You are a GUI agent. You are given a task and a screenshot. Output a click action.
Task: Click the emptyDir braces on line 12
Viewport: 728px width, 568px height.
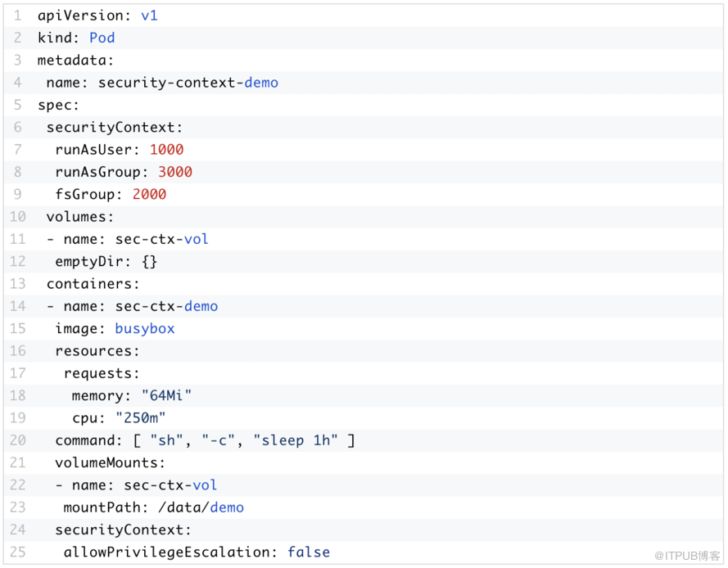point(148,261)
